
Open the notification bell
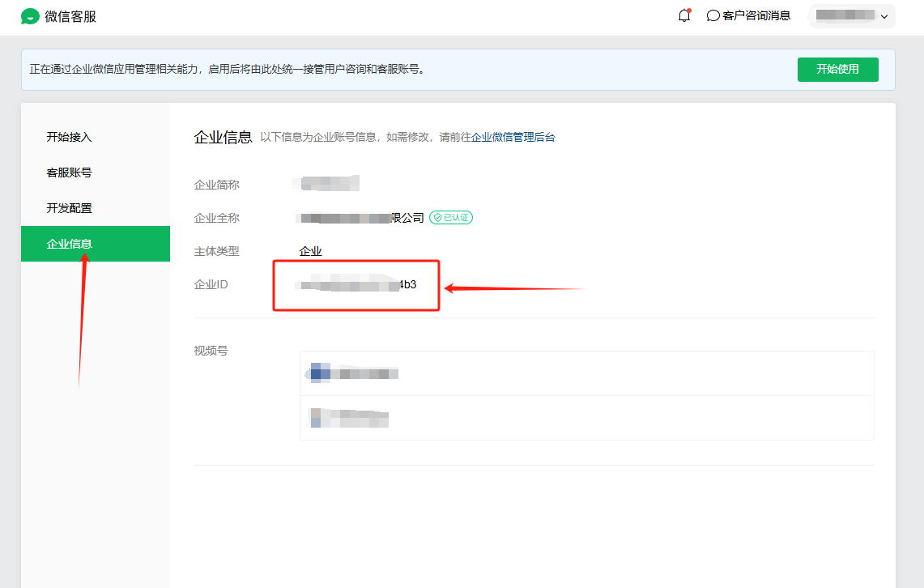684,15
